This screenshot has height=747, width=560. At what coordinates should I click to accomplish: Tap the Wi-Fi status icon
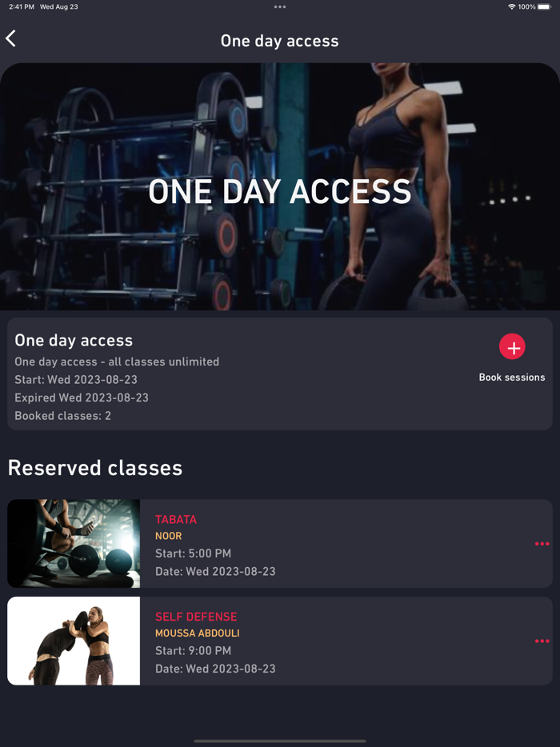[x=512, y=6]
